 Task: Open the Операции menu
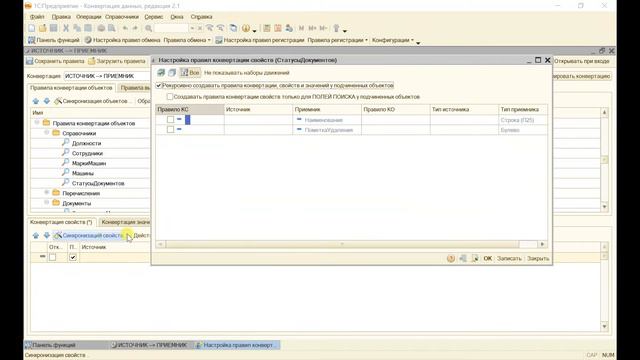pos(89,17)
